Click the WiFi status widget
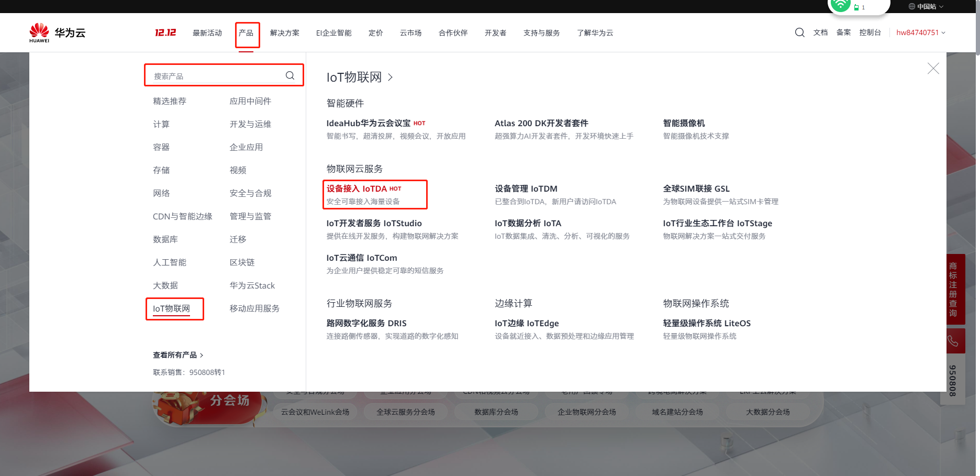The image size is (980, 476). pos(859,6)
